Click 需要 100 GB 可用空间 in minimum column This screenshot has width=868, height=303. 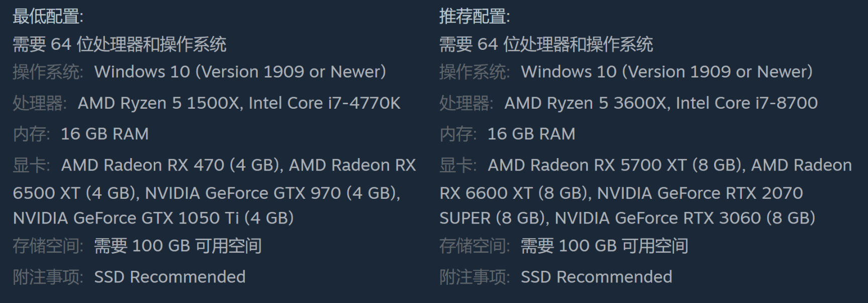point(178,246)
